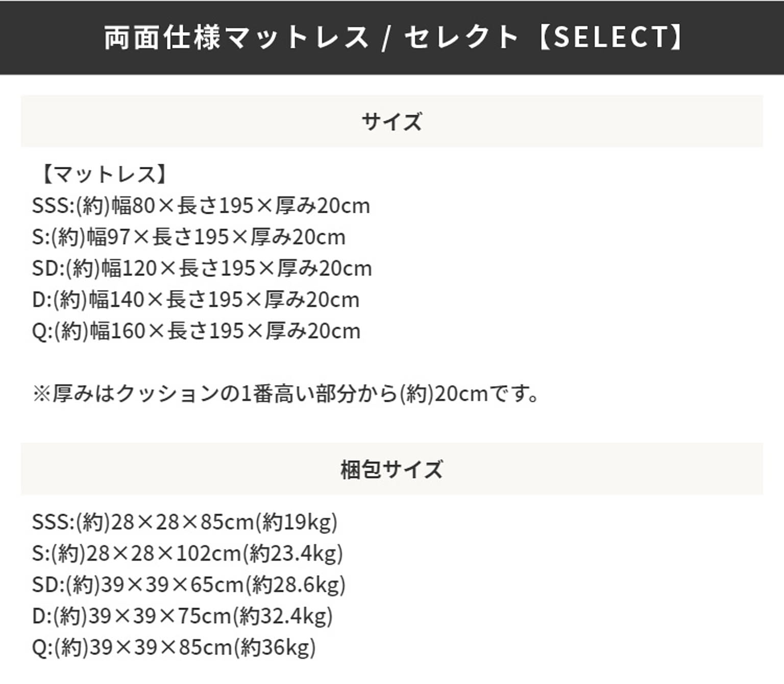Select the 梱包サイズ section header
The height and width of the screenshot is (684, 784).
(x=392, y=469)
